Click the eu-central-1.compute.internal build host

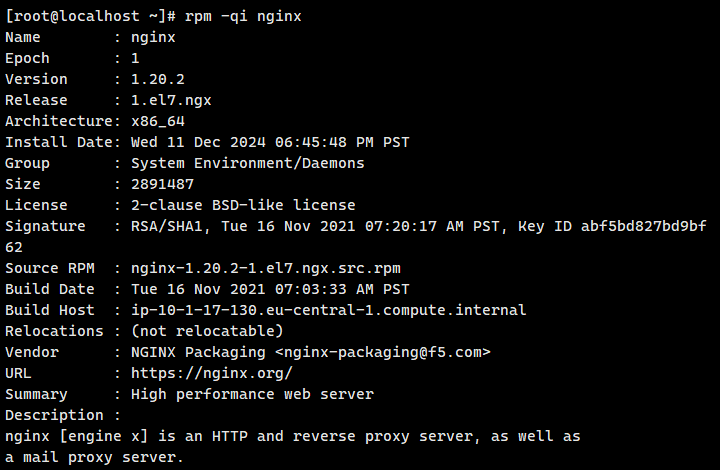coord(396,310)
